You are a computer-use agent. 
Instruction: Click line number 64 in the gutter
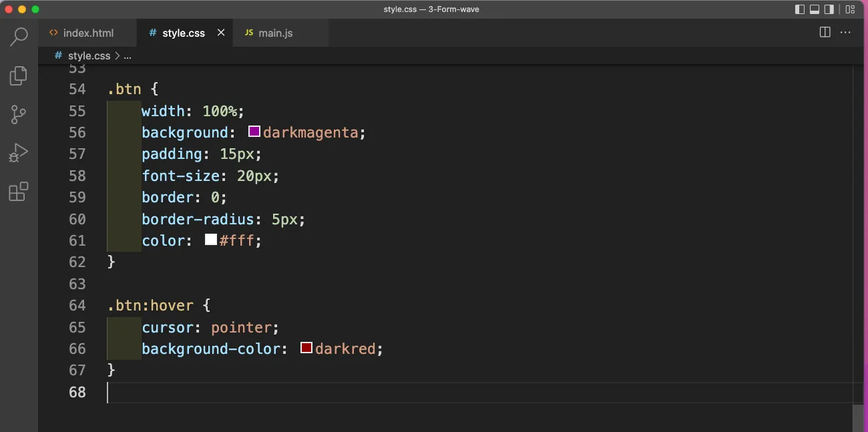(77, 305)
